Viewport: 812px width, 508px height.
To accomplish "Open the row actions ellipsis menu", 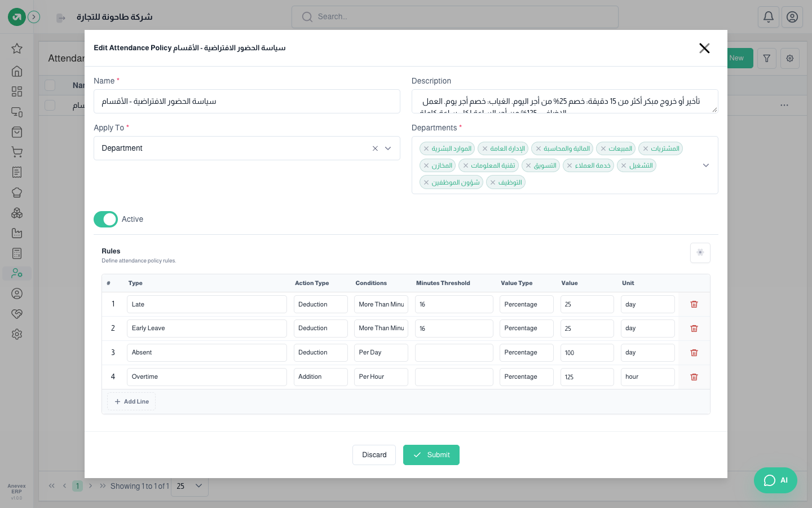I will (x=784, y=106).
